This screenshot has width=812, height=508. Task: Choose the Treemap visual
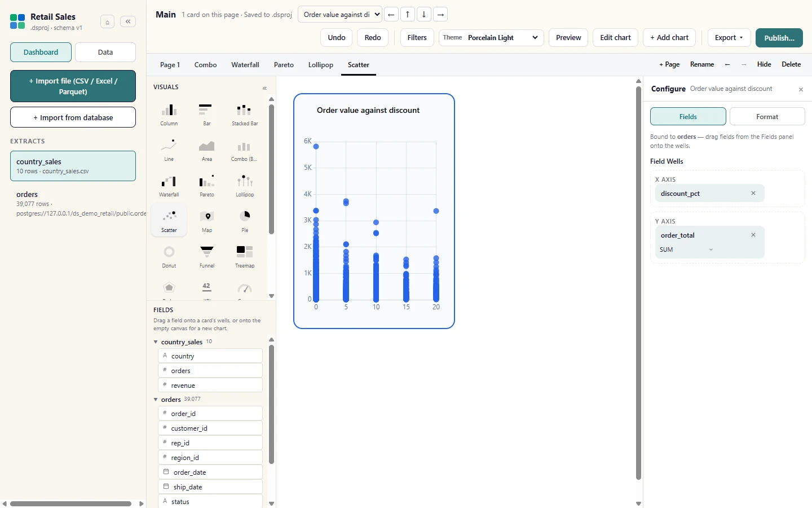pyautogui.click(x=245, y=257)
